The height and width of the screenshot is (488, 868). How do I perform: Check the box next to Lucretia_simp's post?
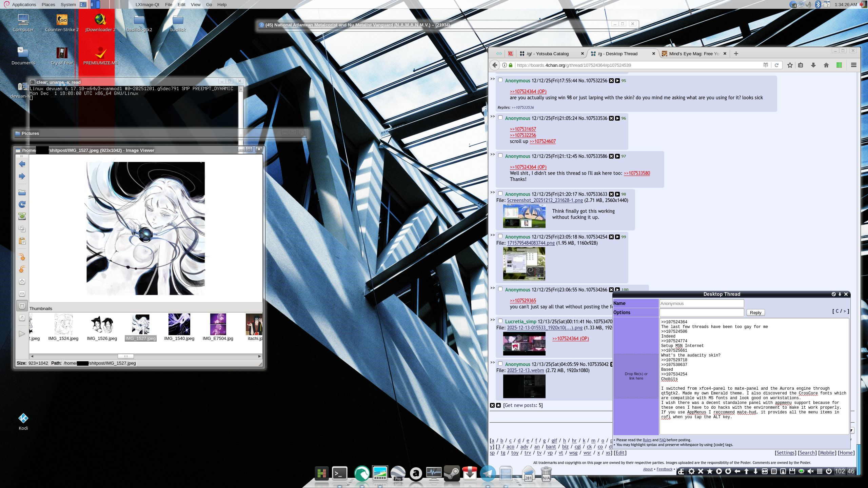500,321
